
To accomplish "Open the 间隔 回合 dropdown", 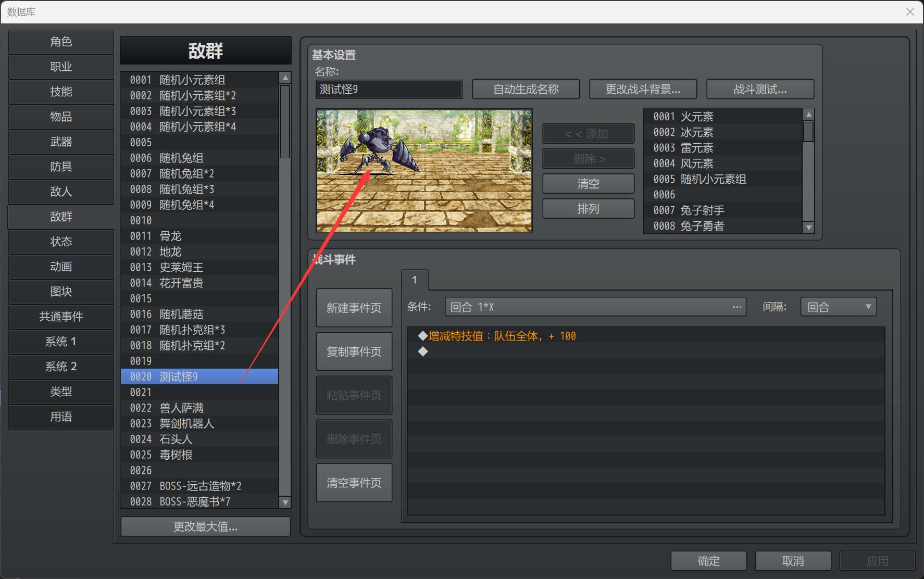I will pyautogui.click(x=839, y=307).
